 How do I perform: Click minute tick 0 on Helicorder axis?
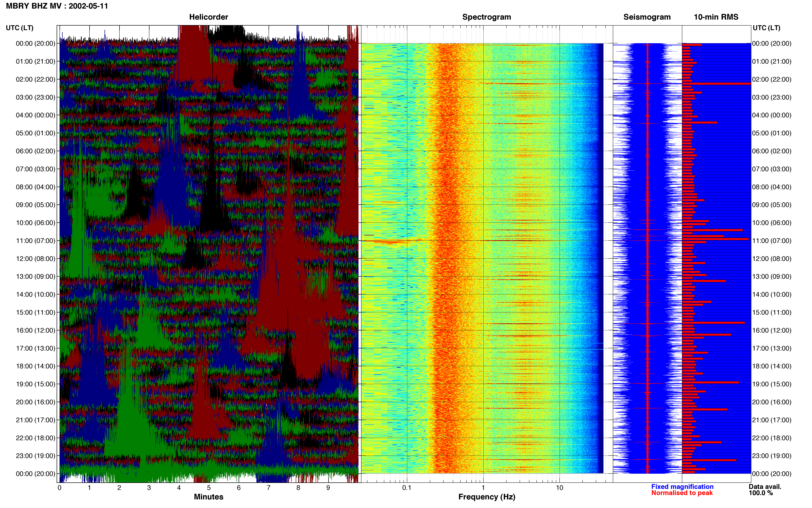coord(59,488)
